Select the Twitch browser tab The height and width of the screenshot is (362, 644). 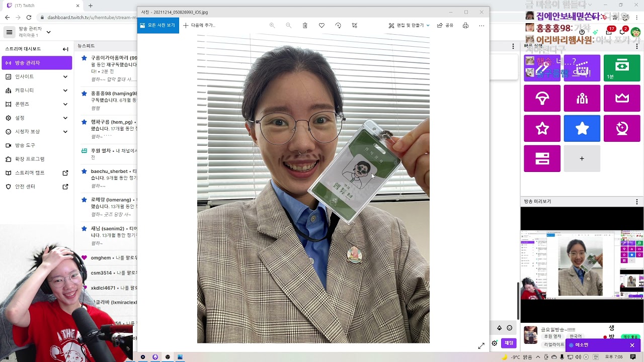43,6
